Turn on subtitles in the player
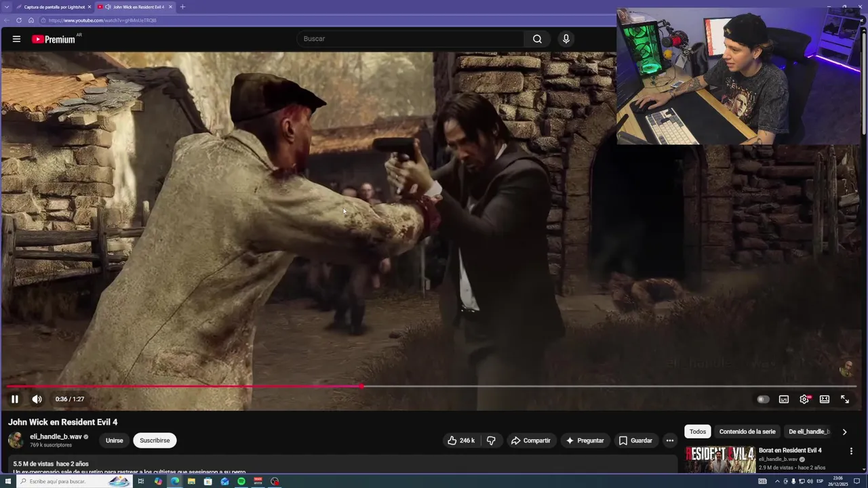This screenshot has width=868, height=488. tap(784, 399)
